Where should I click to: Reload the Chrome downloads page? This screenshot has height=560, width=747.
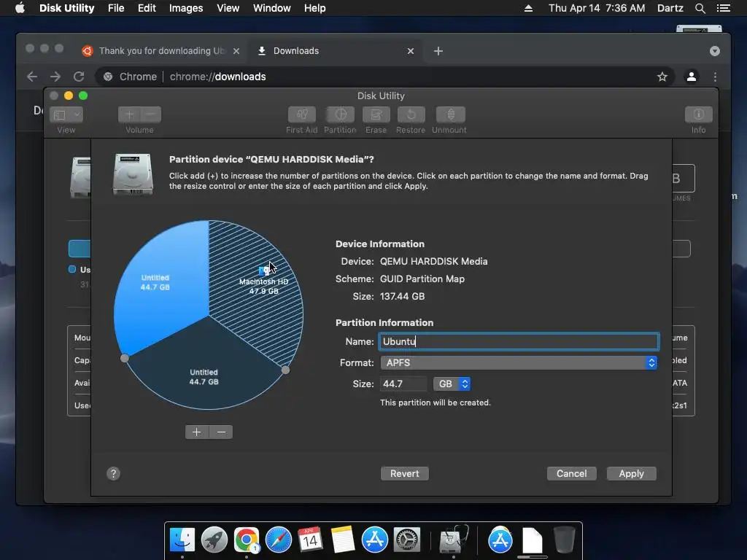(x=79, y=77)
